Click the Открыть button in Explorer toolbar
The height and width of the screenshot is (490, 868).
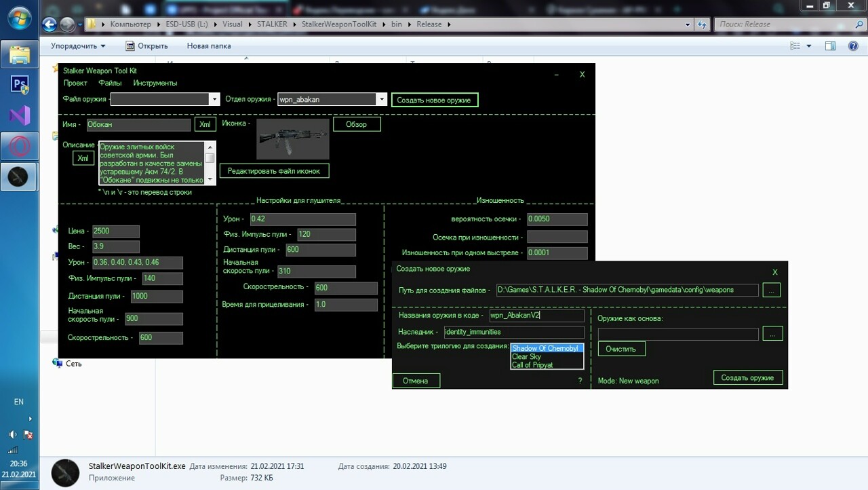[x=146, y=46]
